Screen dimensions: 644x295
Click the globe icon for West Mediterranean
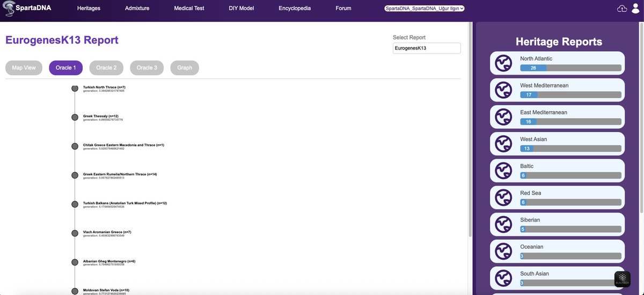503,90
